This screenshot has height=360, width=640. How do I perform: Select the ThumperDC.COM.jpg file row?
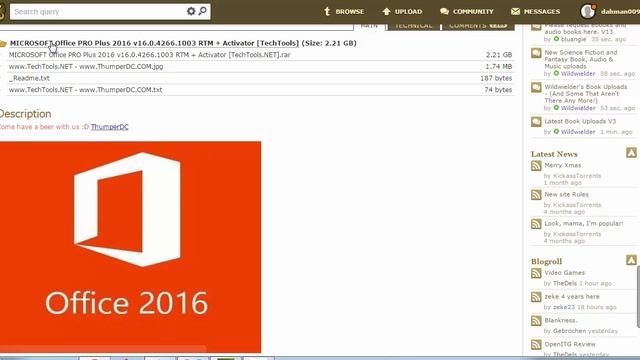260,67
